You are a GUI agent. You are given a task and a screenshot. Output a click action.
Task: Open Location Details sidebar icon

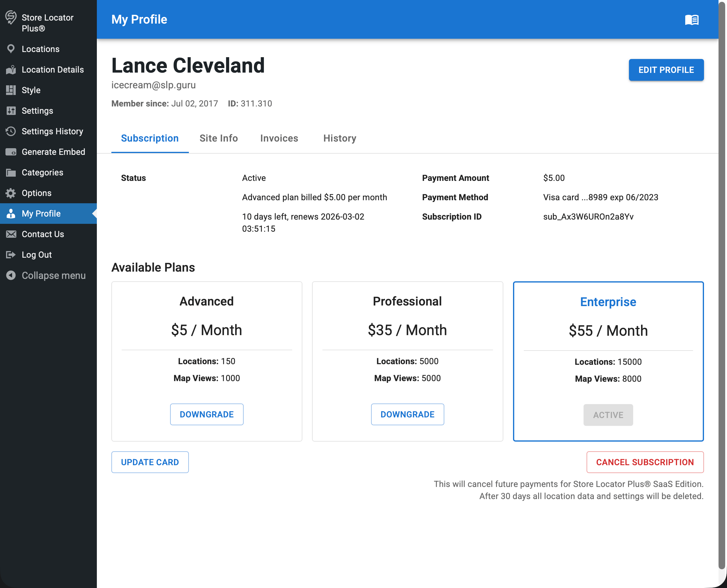[x=11, y=70]
